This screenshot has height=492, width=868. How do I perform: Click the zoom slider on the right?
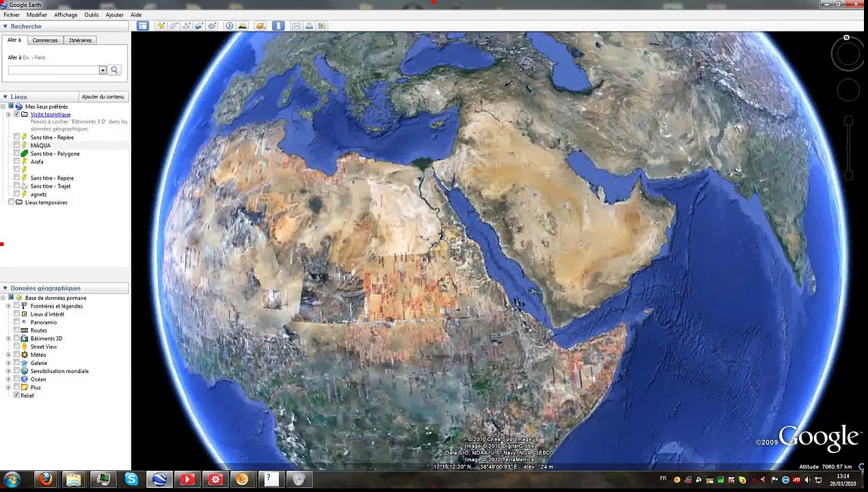pos(848,148)
